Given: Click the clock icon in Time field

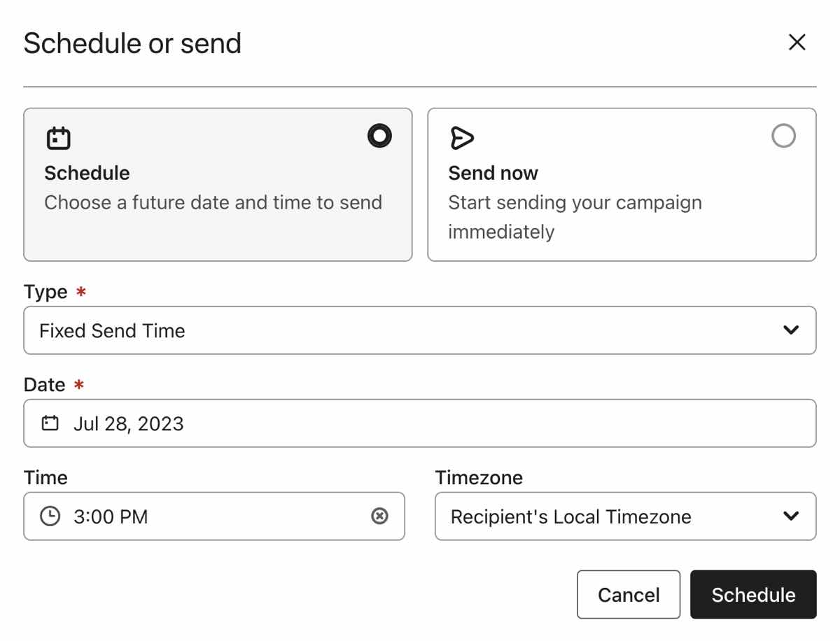Looking at the screenshot, I should tap(50, 516).
